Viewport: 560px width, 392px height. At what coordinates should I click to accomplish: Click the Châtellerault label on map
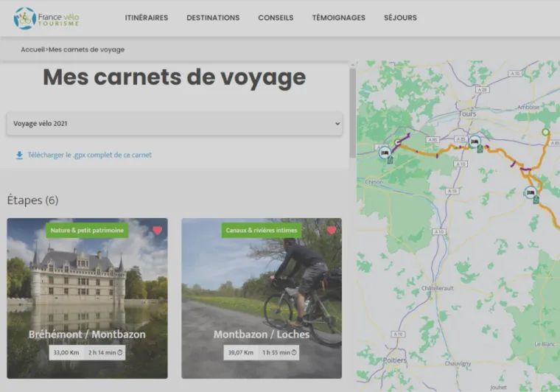tap(437, 288)
